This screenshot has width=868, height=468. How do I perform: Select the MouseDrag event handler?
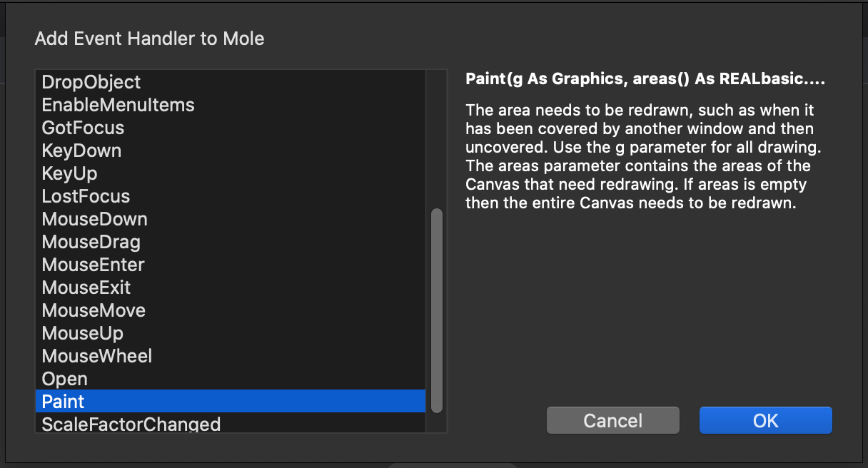(231, 242)
